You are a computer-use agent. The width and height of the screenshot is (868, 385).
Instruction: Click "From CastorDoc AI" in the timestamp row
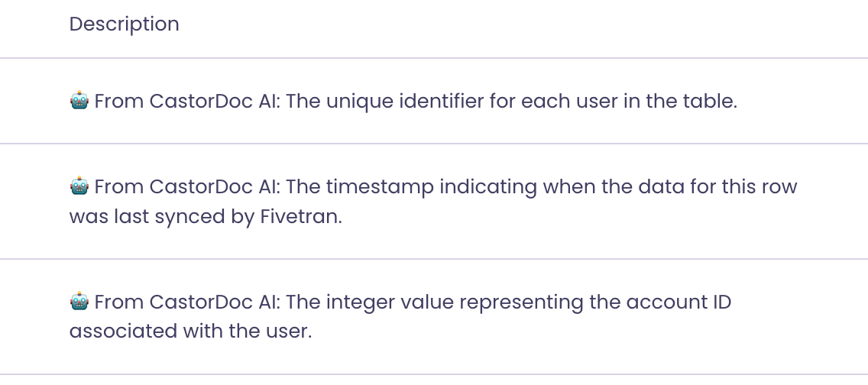[x=188, y=186]
